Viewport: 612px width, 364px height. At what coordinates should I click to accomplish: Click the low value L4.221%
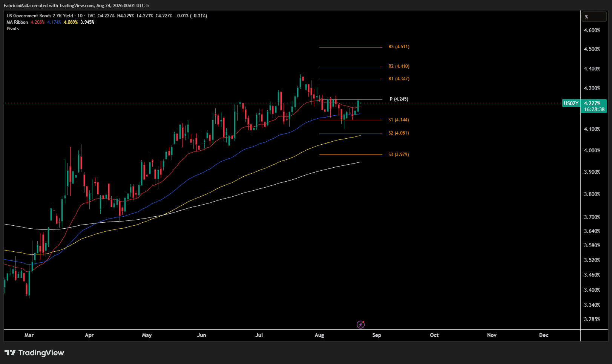pyautogui.click(x=145, y=16)
